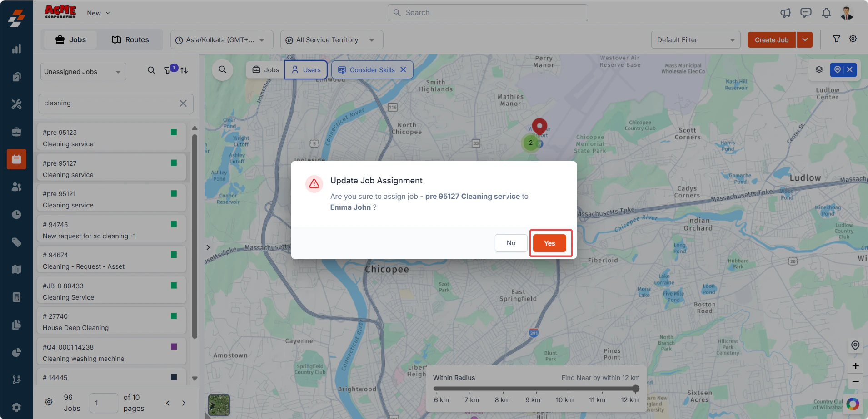Select job #Q4_0001 14238 washing machine
This screenshot has width=868, height=419.
click(x=111, y=352)
